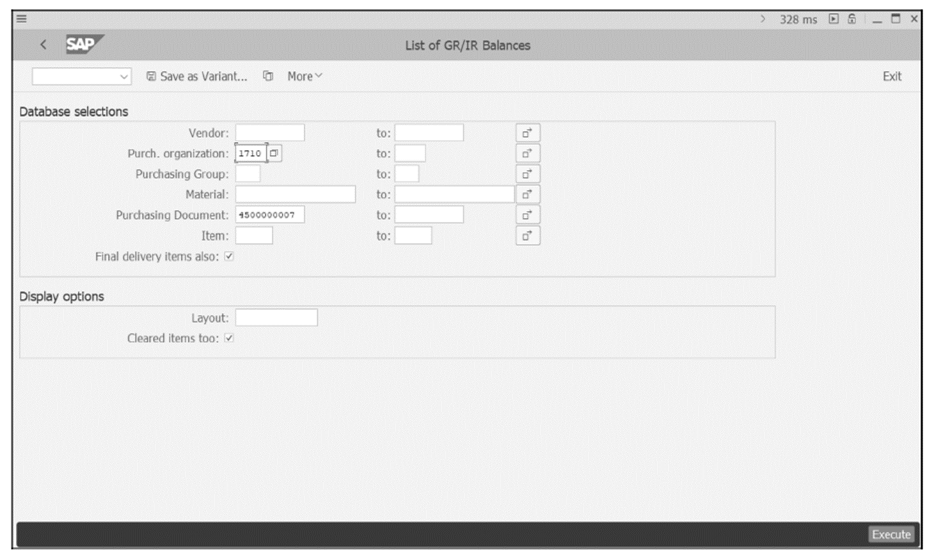Open multiple selection for Purchasing Group
This screenshot has height=560, width=934.
[x=527, y=173]
